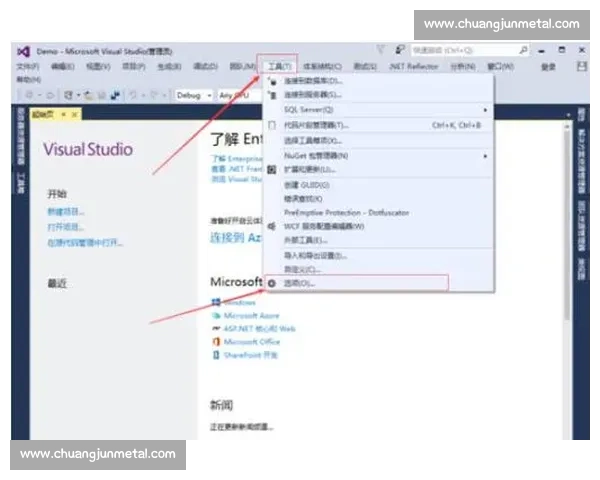Screen dimensions: 600x480
Task: Click the save toolbar icon
Action: 102,95
